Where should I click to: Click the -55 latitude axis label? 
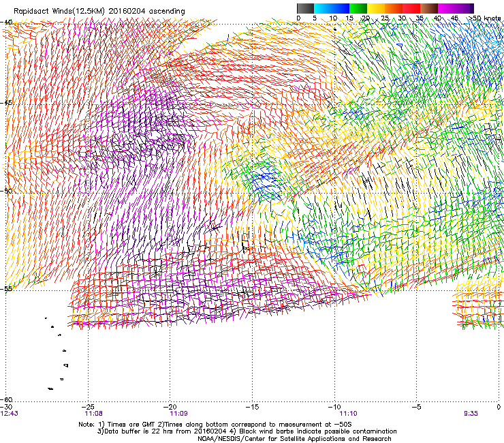[x=7, y=288]
